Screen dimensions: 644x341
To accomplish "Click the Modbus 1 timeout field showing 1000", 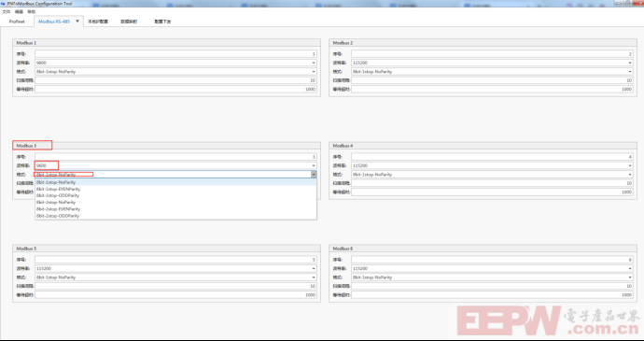I will (x=175, y=90).
